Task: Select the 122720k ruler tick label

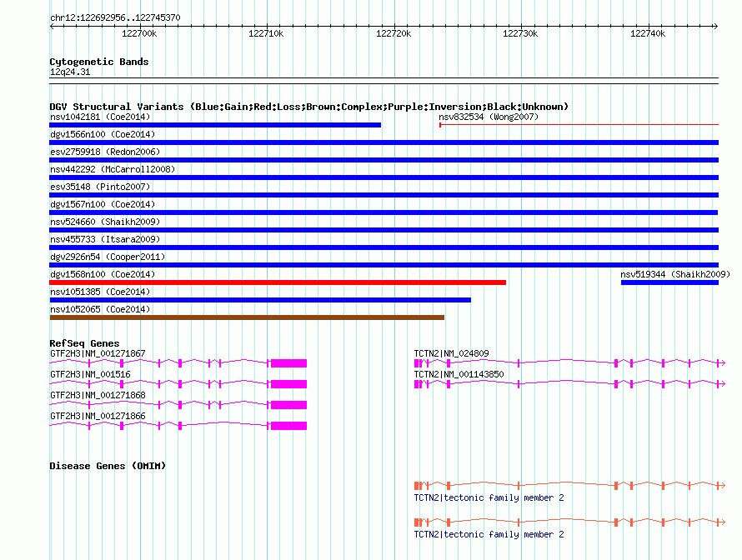Action: point(394,33)
